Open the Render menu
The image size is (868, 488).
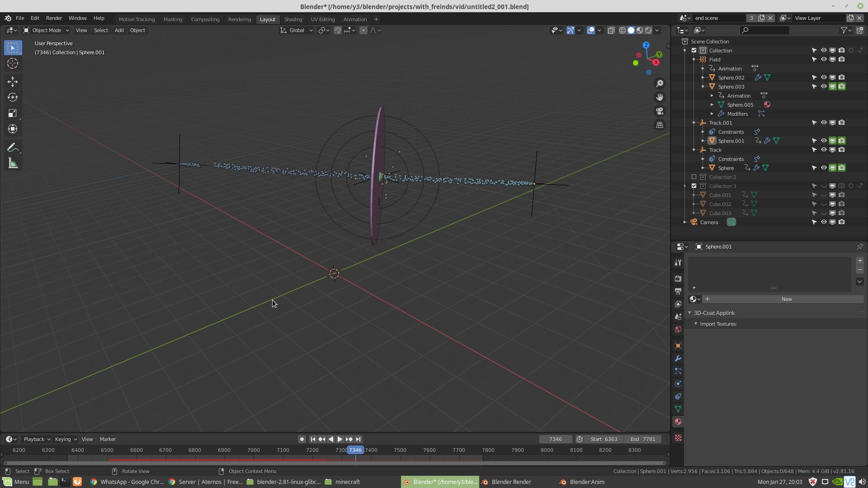(54, 18)
